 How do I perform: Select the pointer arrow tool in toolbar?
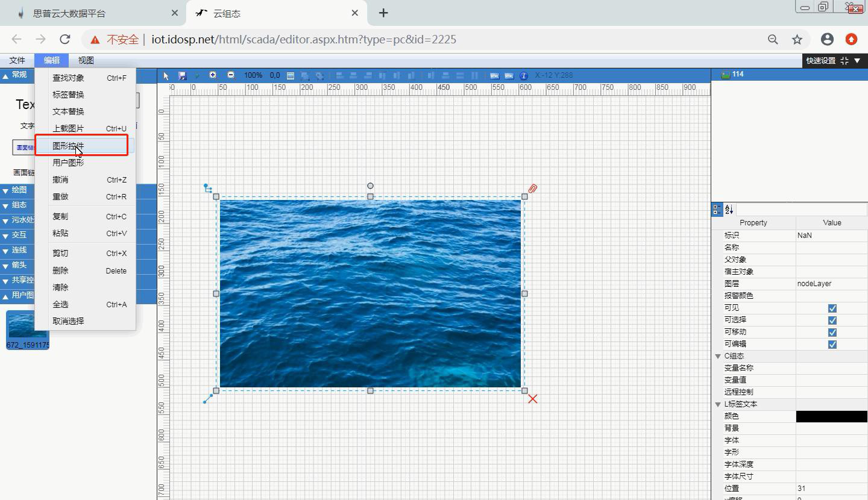coord(166,76)
